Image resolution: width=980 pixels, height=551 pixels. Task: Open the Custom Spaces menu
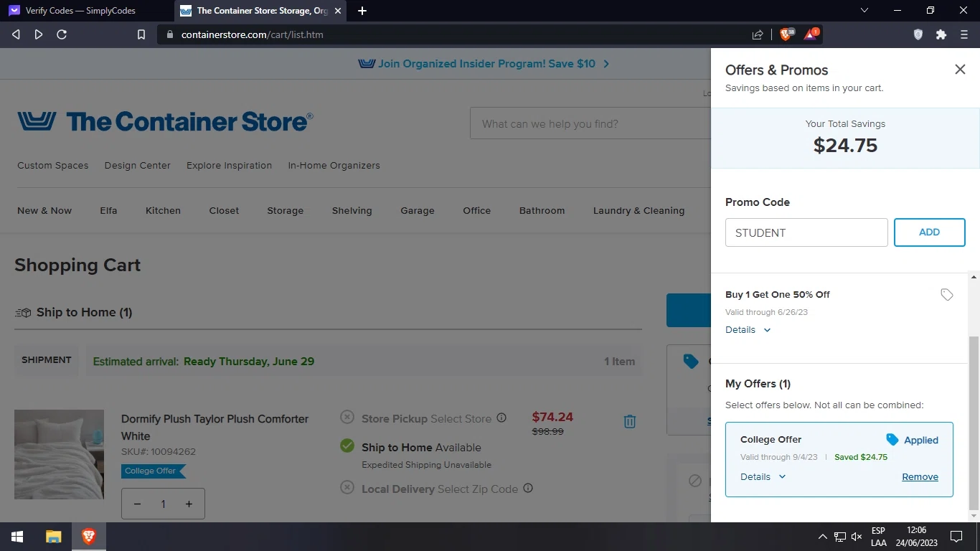53,165
